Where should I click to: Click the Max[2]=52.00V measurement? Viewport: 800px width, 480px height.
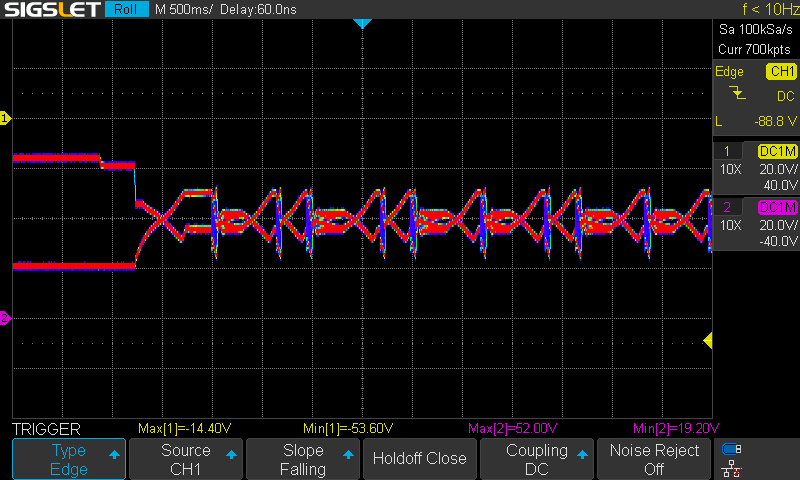pyautogui.click(x=512, y=428)
